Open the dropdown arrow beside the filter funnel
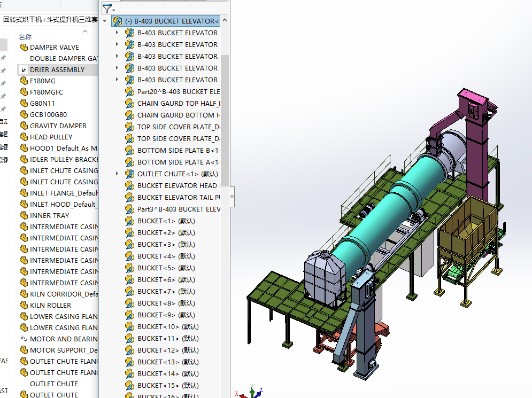 coord(114,10)
